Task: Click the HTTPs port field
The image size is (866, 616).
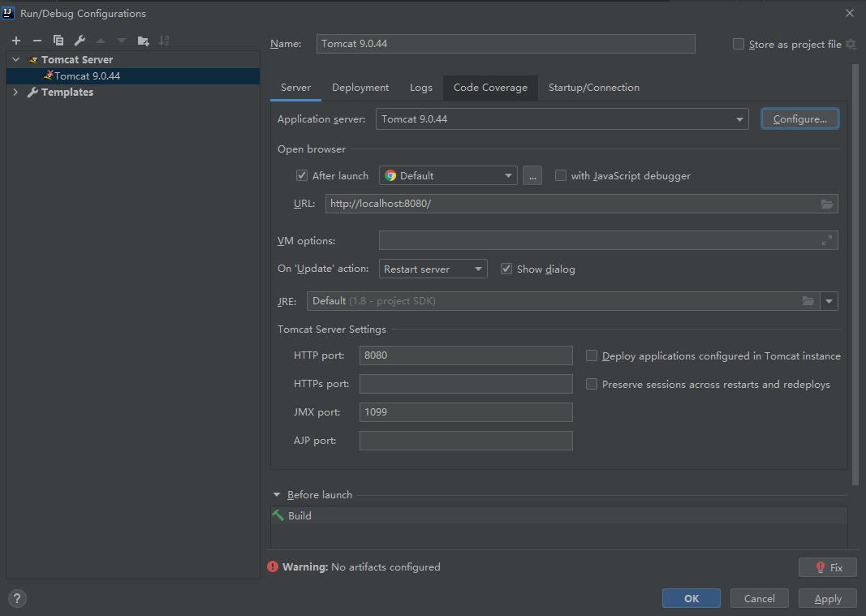Action: click(x=466, y=383)
